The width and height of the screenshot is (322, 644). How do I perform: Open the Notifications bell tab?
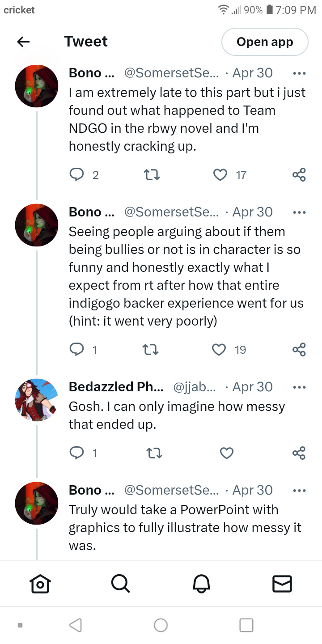pyautogui.click(x=201, y=583)
